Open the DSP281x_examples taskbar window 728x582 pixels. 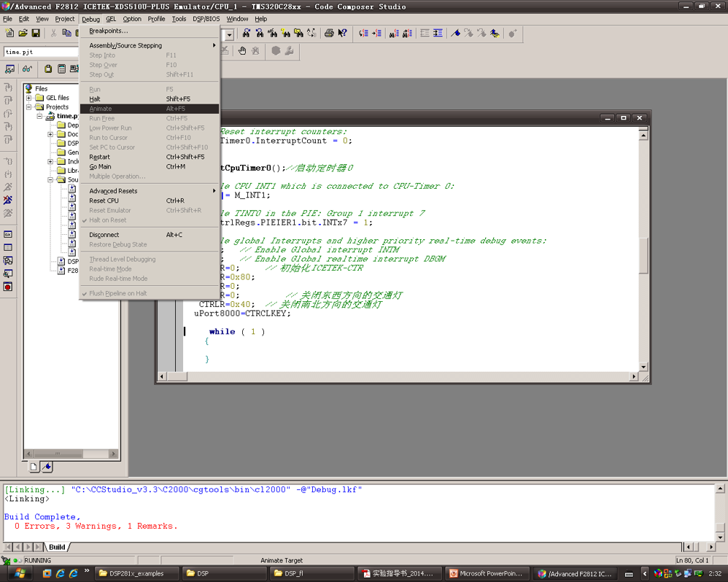[136, 574]
